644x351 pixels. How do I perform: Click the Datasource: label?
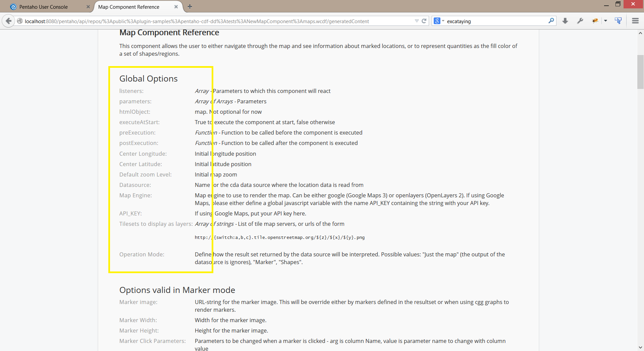click(x=135, y=185)
